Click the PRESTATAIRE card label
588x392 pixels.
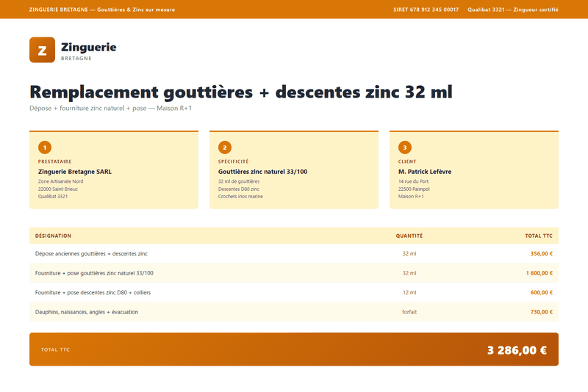tap(54, 161)
